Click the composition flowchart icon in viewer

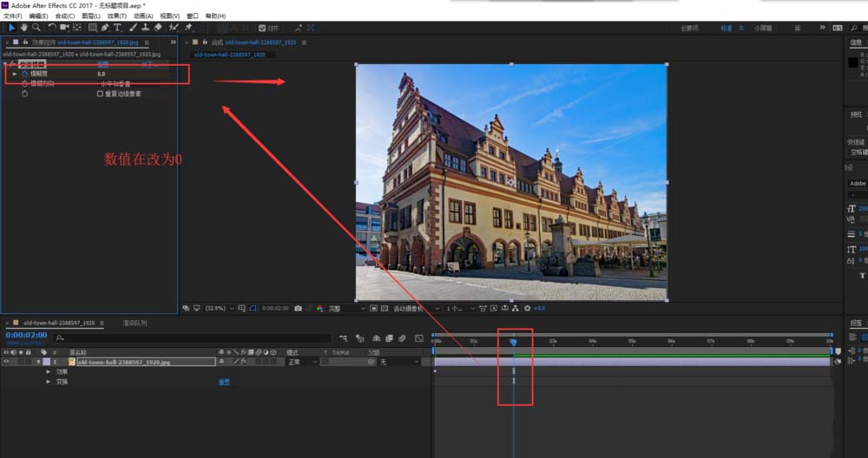click(515, 309)
